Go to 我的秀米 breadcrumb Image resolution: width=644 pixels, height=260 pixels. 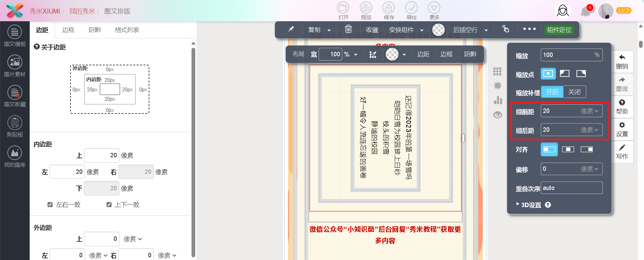coord(82,11)
